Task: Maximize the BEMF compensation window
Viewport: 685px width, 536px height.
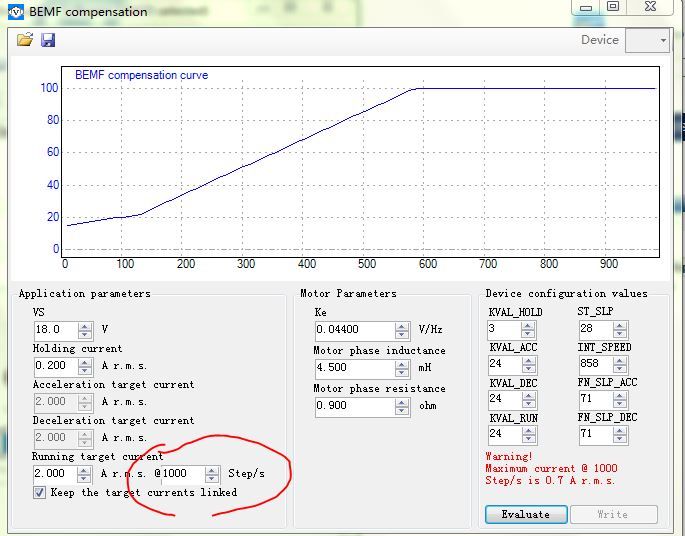Action: point(613,7)
